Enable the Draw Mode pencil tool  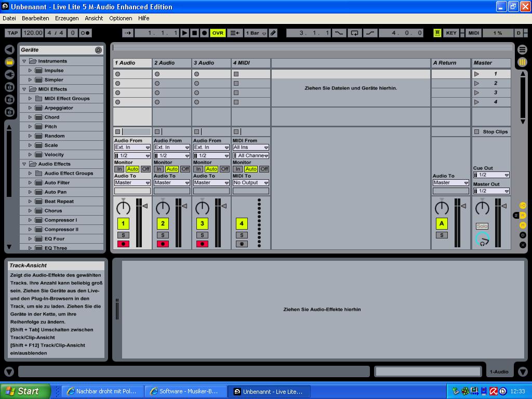pos(273,33)
